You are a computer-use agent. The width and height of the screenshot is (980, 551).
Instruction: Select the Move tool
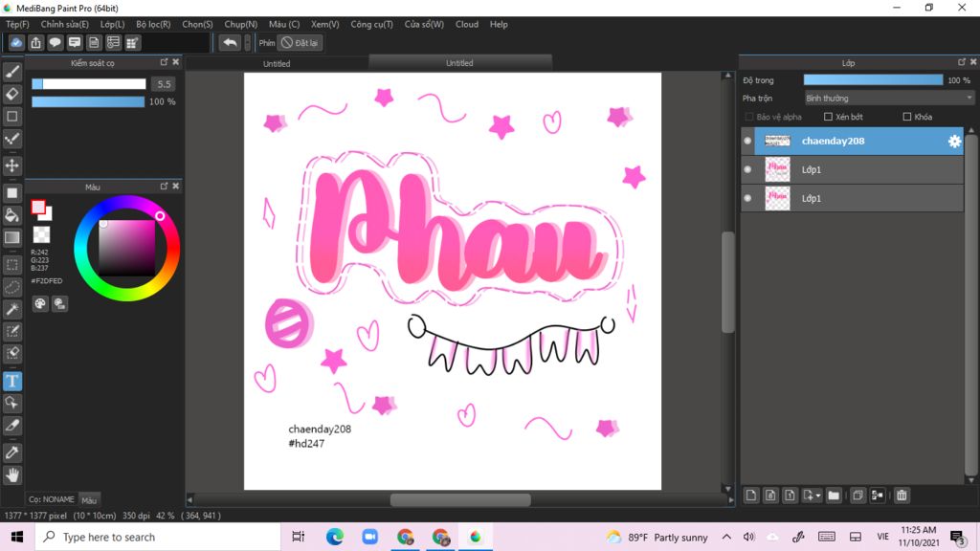click(x=11, y=165)
